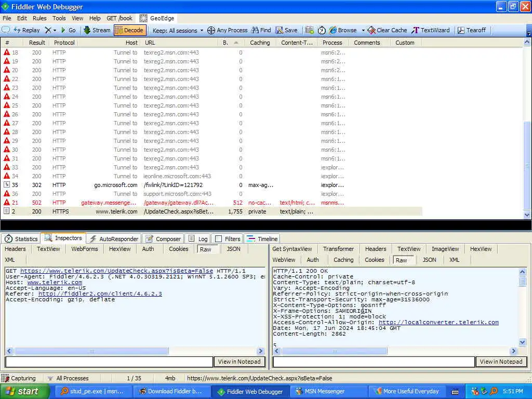Open the View menu

click(x=77, y=18)
